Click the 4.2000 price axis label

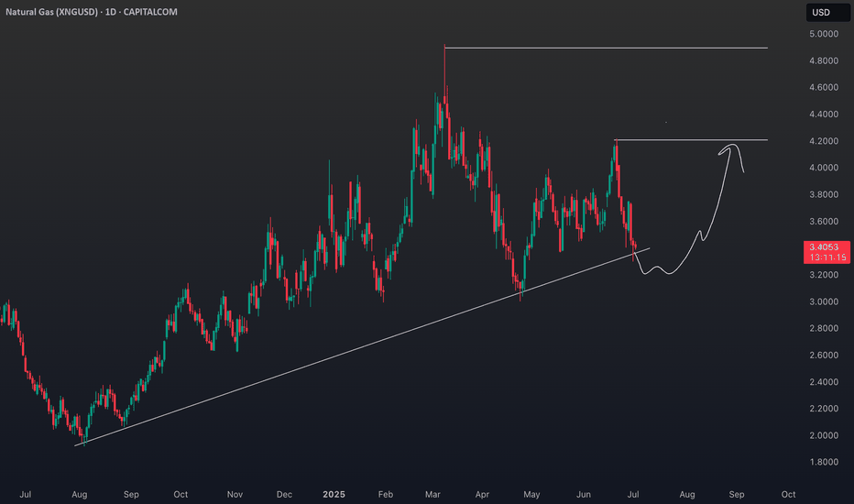(824, 141)
